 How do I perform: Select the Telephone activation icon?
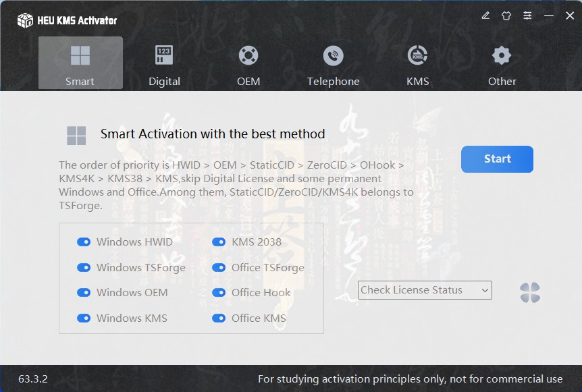click(333, 55)
